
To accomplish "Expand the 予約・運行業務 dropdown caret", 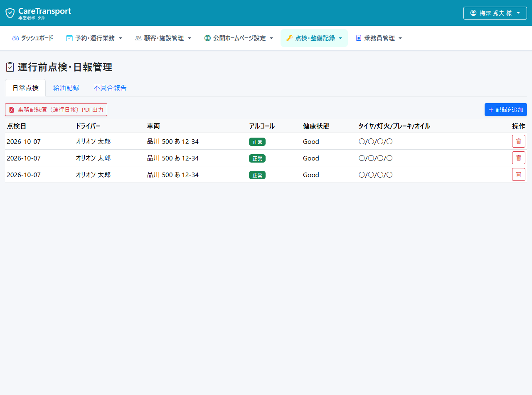I will (x=121, y=38).
